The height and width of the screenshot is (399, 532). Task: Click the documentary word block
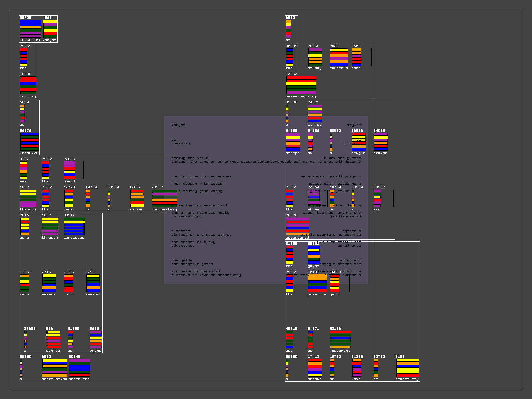164,198
